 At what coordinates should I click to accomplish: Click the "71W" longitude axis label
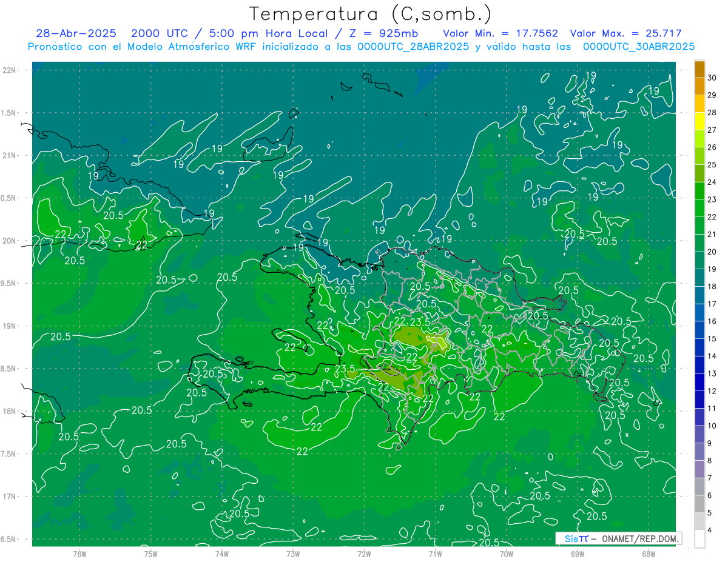[x=435, y=554]
